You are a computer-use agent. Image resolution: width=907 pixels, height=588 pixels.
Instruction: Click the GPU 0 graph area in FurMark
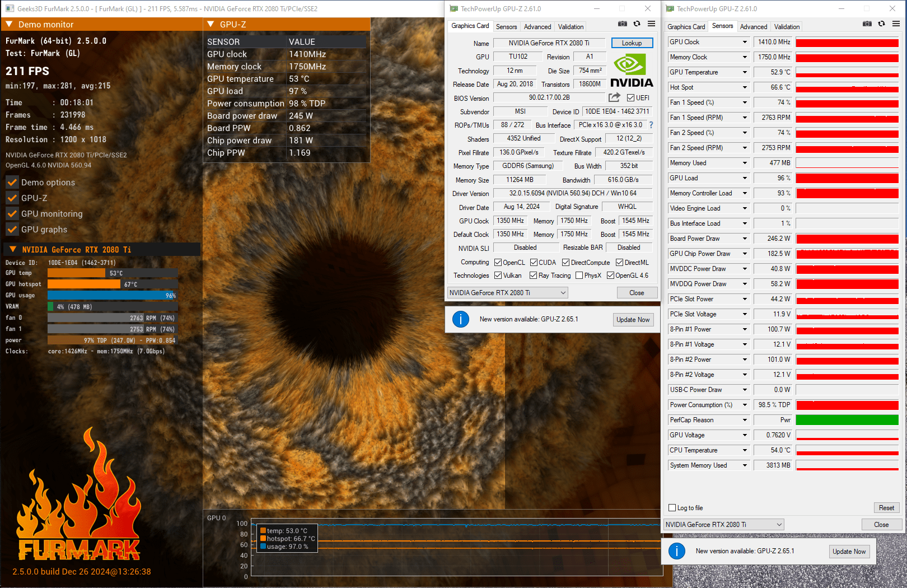click(x=456, y=546)
